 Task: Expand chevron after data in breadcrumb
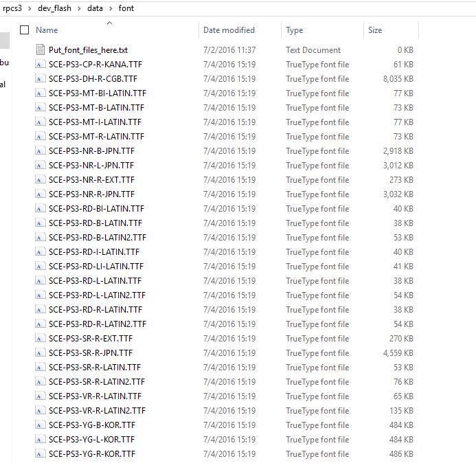tap(111, 8)
